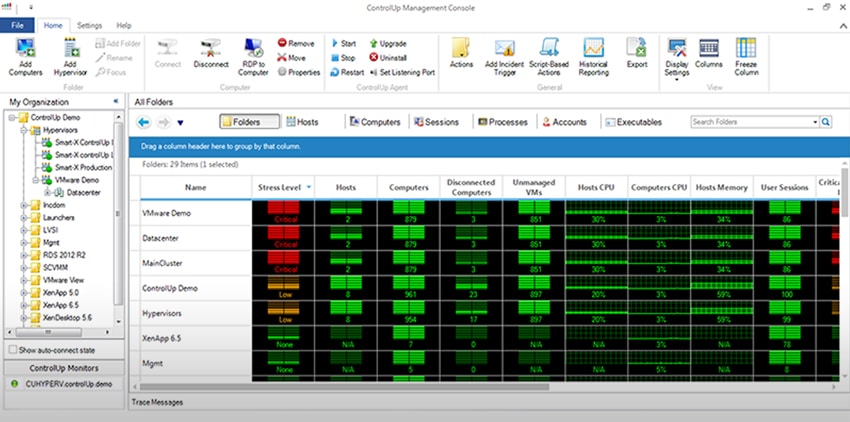Image resolution: width=850 pixels, height=422 pixels.
Task: Uninstall the ControlUp agent
Action: click(388, 57)
